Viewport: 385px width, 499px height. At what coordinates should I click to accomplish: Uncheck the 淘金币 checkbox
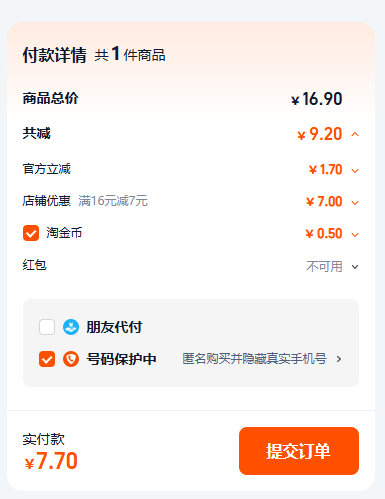point(31,233)
